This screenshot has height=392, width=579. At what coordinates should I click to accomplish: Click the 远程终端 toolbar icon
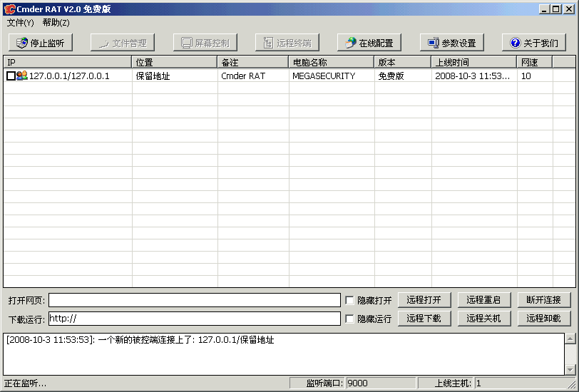pos(269,43)
